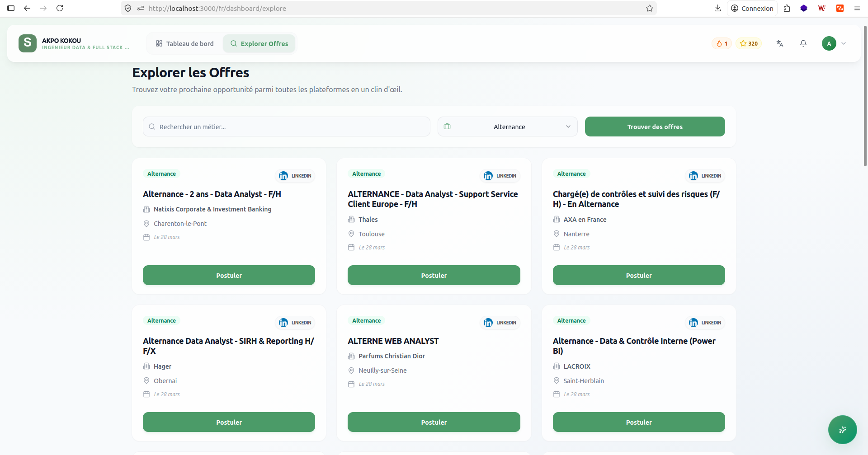Click the Rechercher un métier search field

coord(287,127)
